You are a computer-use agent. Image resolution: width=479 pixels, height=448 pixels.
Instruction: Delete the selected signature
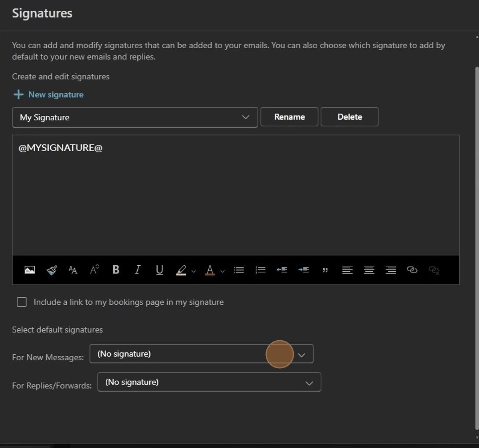click(350, 117)
